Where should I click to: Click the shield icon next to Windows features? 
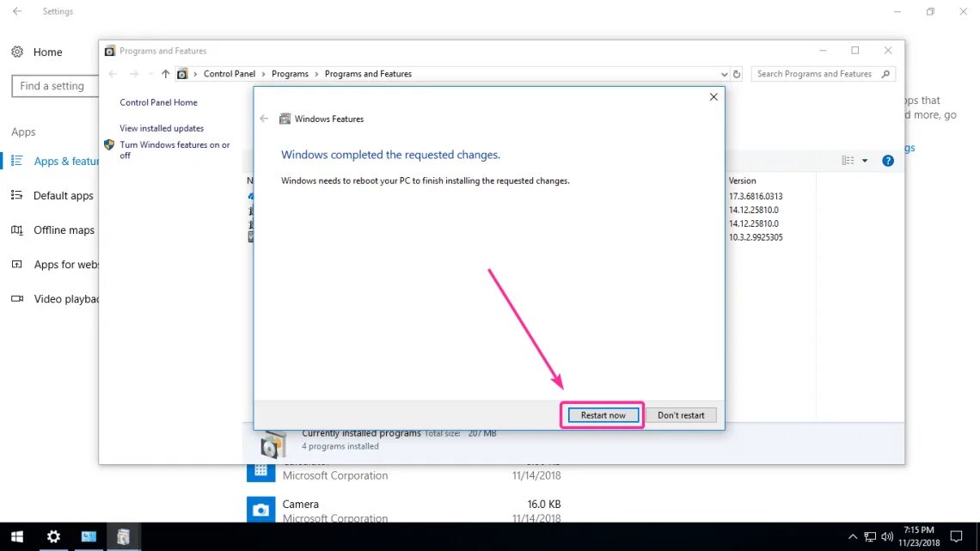click(x=109, y=145)
